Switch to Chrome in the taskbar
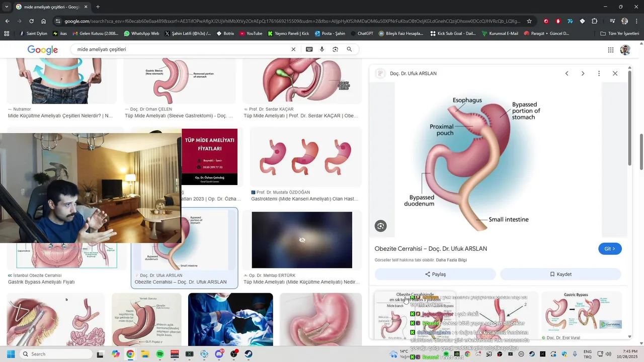 (x=130, y=354)
